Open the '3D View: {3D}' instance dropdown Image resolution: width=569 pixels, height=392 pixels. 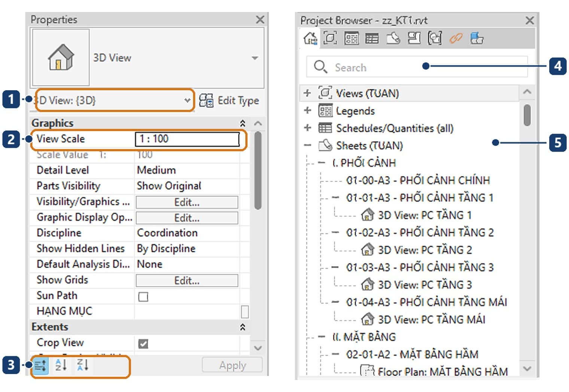coord(115,100)
